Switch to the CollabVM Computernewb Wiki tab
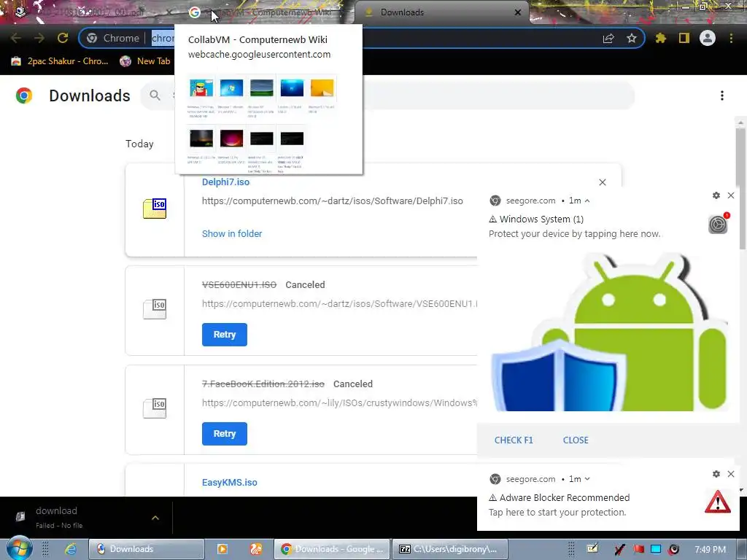Viewport: 747px width, 560px height. pyautogui.click(x=267, y=12)
